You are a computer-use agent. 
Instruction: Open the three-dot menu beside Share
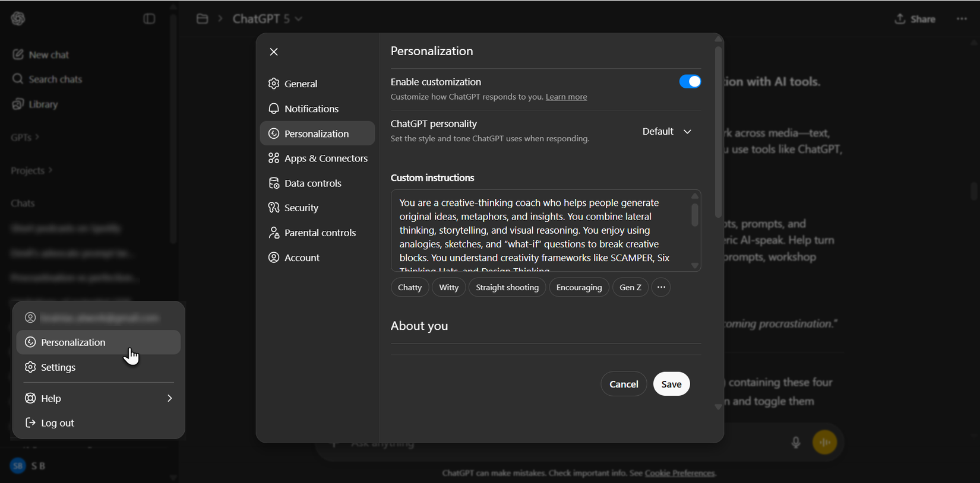click(962, 19)
